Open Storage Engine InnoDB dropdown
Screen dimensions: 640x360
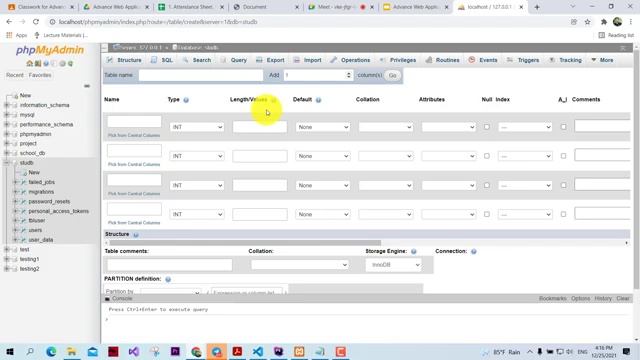tap(393, 265)
